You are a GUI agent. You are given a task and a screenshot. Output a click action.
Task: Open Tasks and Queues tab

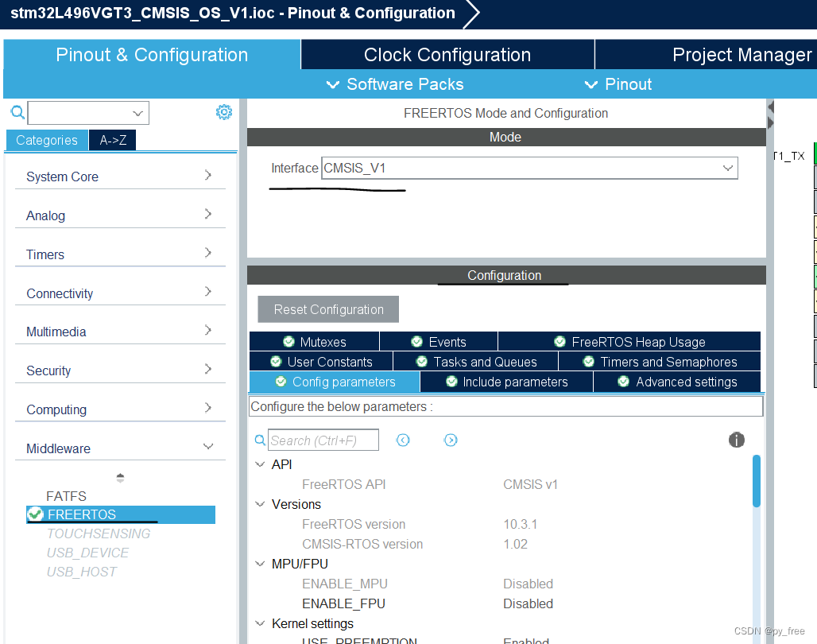click(x=476, y=362)
